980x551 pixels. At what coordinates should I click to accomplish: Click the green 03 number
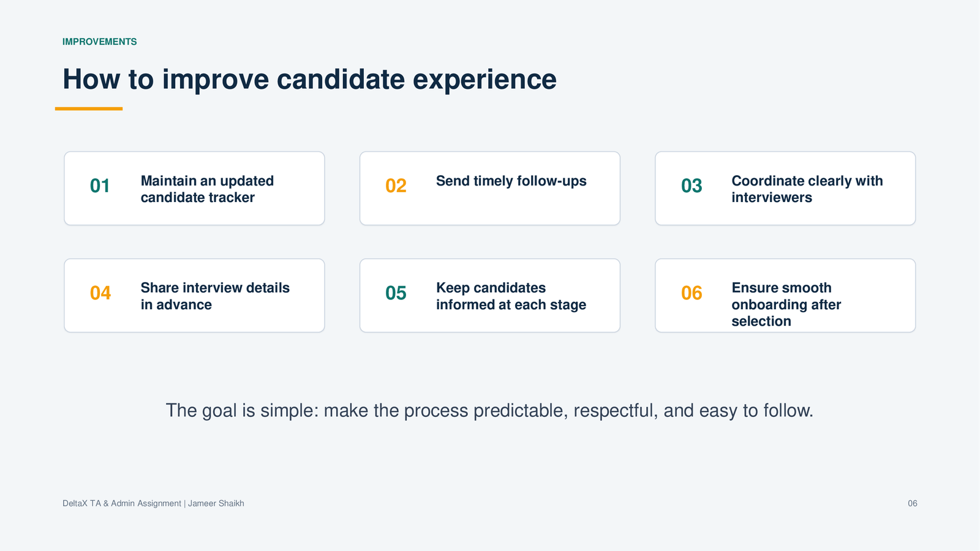click(692, 186)
